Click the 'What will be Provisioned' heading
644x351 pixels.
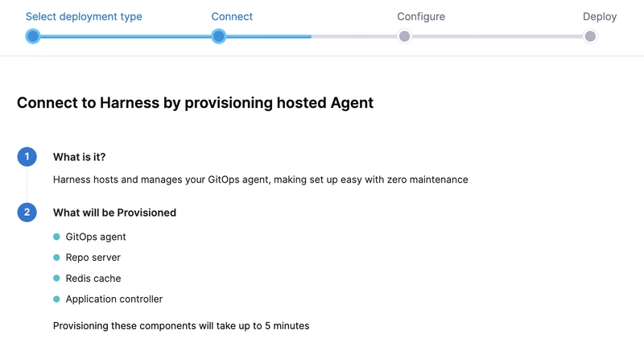(114, 213)
